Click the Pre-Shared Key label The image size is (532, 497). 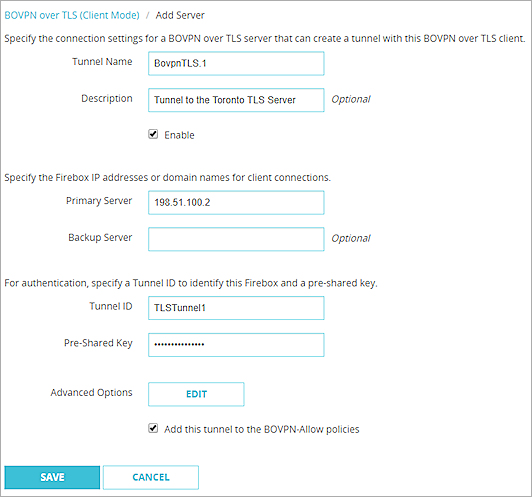coord(98,343)
